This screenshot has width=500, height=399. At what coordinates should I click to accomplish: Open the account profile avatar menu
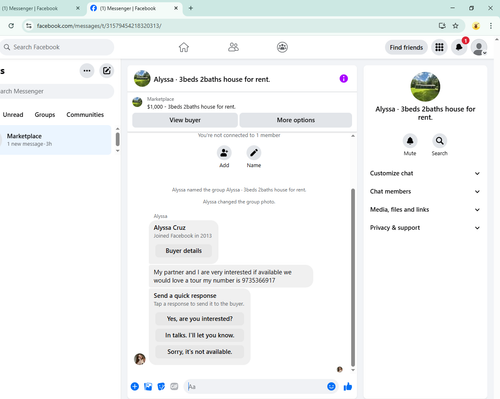pos(479,47)
